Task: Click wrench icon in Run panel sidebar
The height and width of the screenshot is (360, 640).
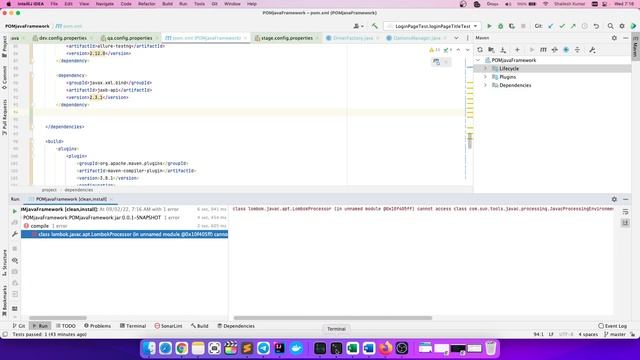Action: 15,234
